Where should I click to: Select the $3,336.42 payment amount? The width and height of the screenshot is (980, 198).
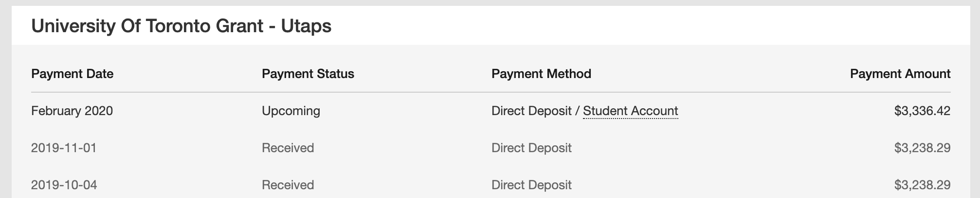tap(922, 111)
